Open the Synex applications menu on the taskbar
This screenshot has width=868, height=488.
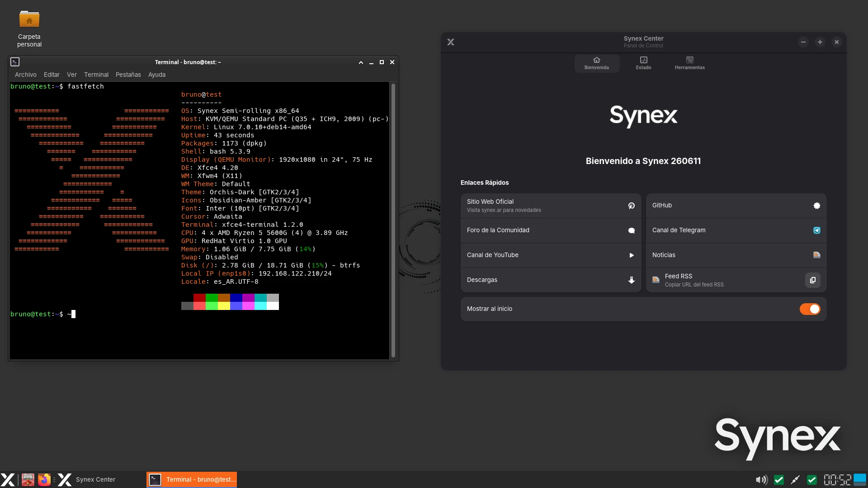click(x=8, y=479)
